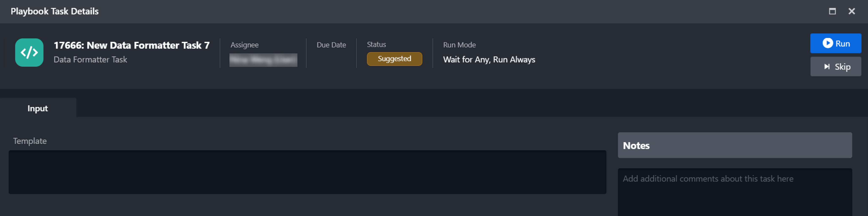Close the Playbook Task Details dialog
Viewport: 868px width, 216px height.
(852, 11)
